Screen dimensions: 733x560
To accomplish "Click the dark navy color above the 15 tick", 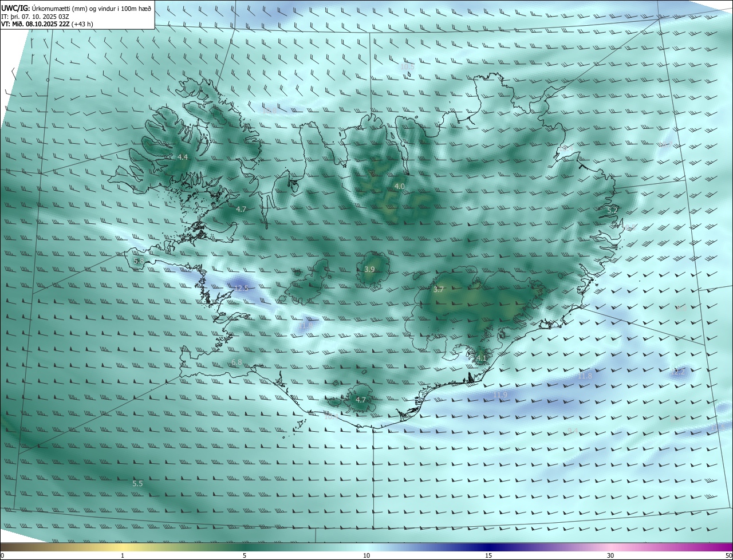I will click(x=488, y=547).
